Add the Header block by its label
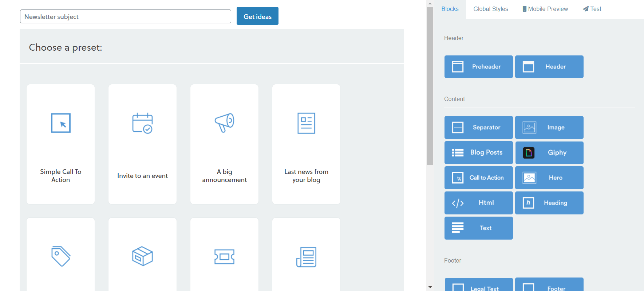 (556, 67)
